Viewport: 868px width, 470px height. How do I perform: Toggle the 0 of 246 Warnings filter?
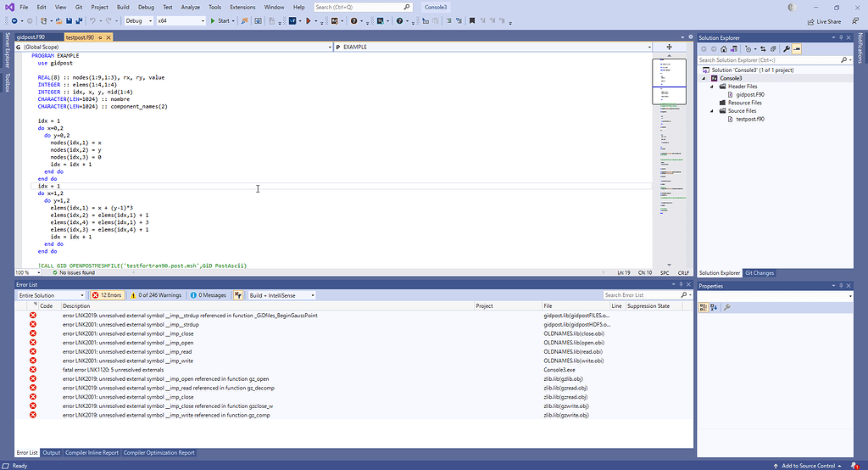tap(156, 295)
